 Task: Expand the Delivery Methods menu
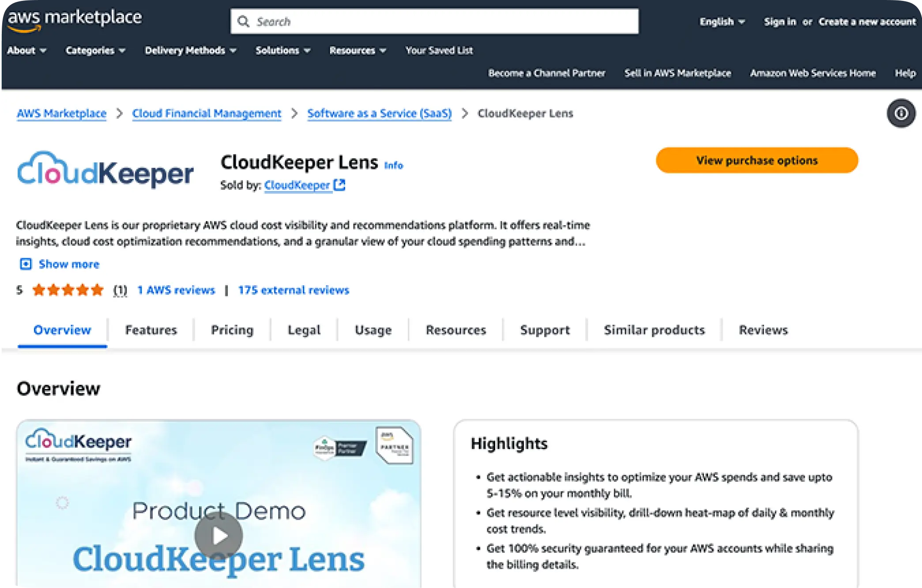191,50
